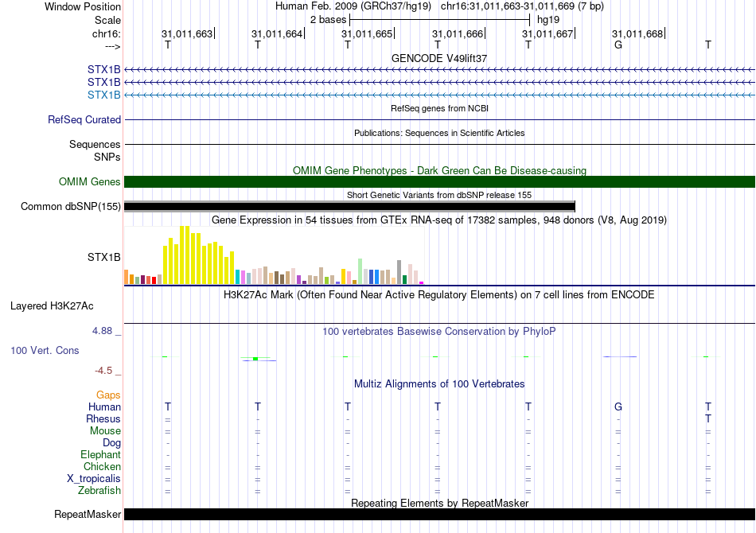Image resolution: width=756 pixels, height=533 pixels.
Task: Click the ---> strand direction arrow label
Action: pos(113,46)
